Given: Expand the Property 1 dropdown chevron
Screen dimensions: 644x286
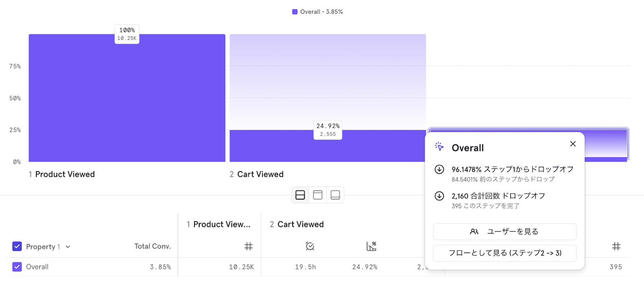Looking at the screenshot, I should coord(68,247).
